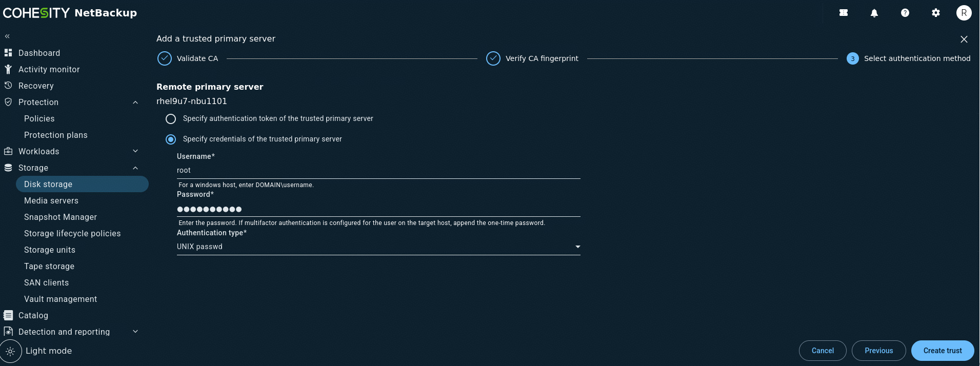The width and height of the screenshot is (980, 366).
Task: Click the Remote primary server heading
Action: 210,87
